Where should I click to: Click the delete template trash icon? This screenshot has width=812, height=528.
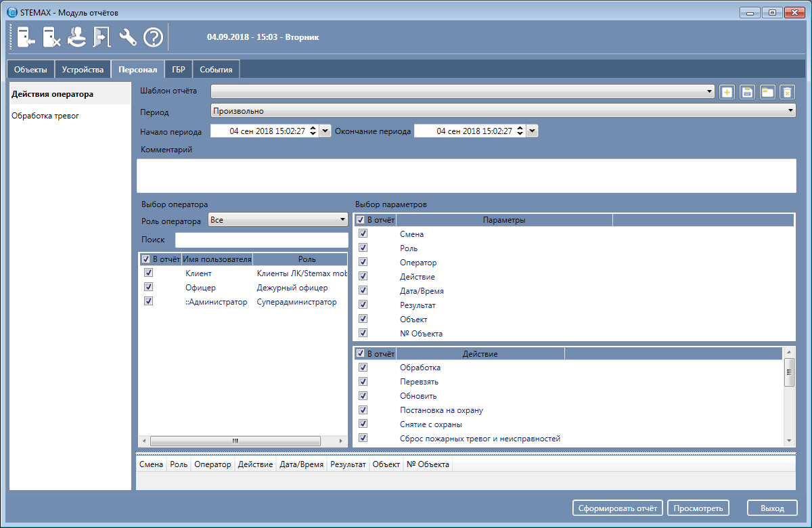pos(786,92)
